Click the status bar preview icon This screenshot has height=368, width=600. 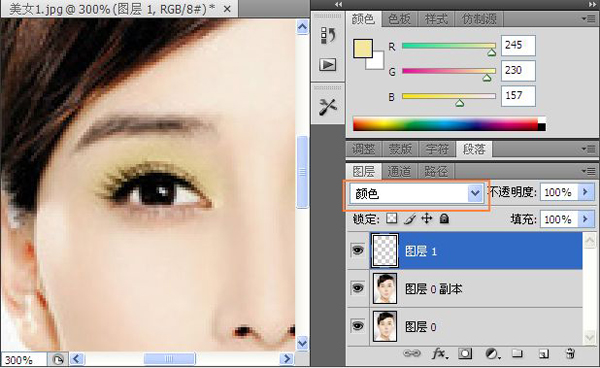(58, 360)
